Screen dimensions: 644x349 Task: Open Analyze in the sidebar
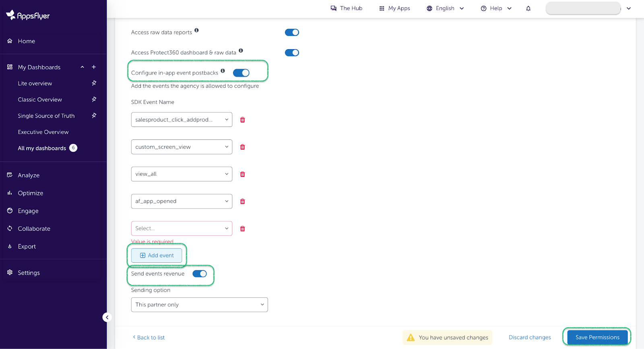[29, 175]
